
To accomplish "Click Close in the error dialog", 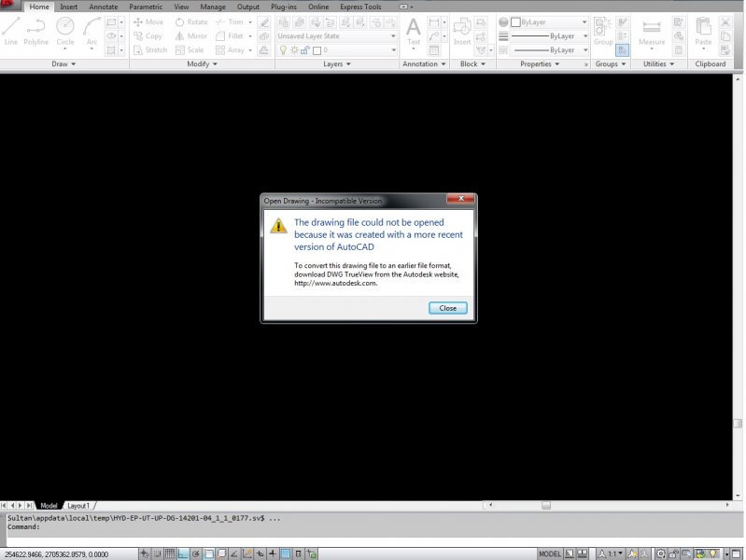I will click(448, 308).
